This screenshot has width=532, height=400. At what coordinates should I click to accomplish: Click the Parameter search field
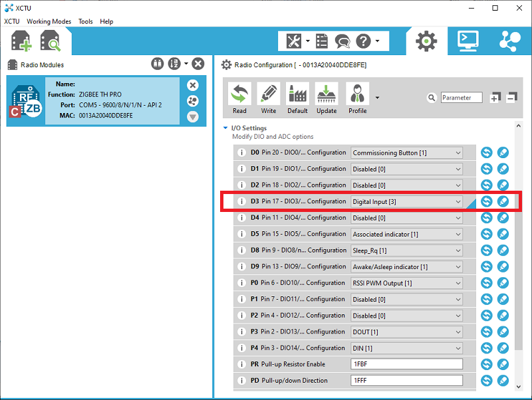click(x=462, y=97)
